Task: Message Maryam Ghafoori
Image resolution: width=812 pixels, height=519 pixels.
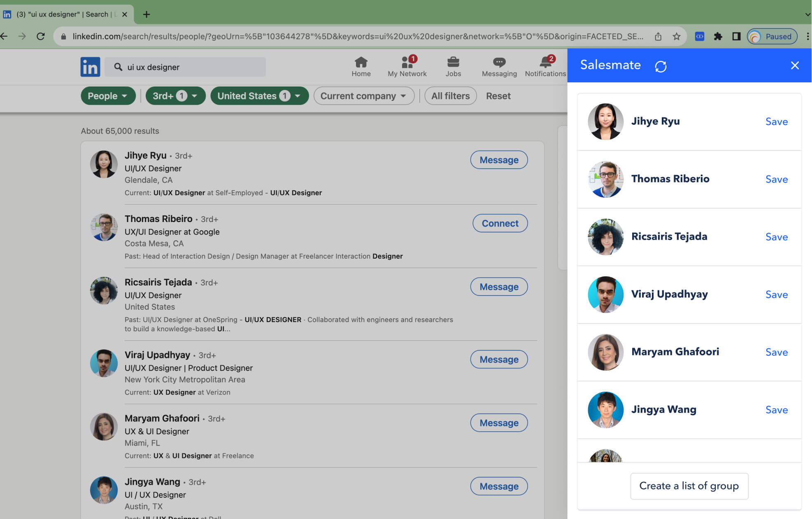Action: tap(499, 423)
